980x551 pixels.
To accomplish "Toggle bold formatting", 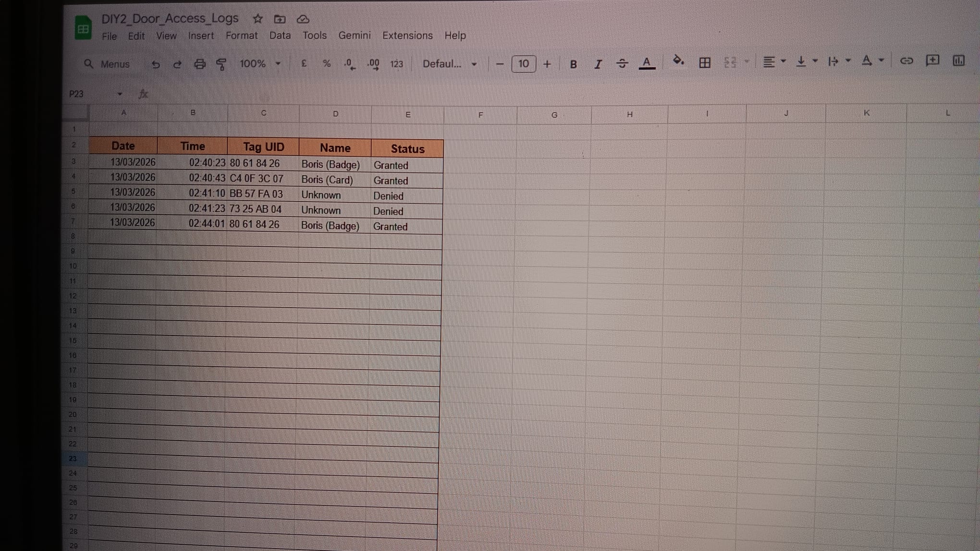I will pos(573,64).
